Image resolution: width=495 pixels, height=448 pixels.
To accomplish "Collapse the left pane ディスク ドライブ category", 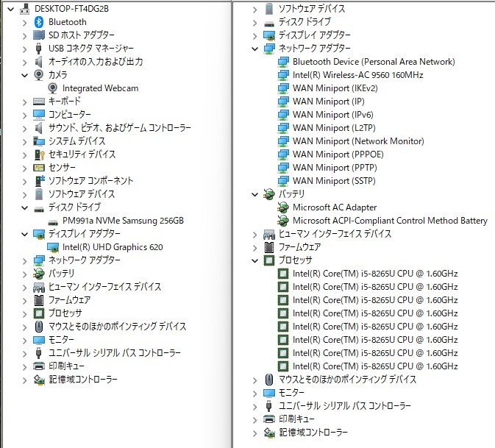I will pyautogui.click(x=24, y=207).
